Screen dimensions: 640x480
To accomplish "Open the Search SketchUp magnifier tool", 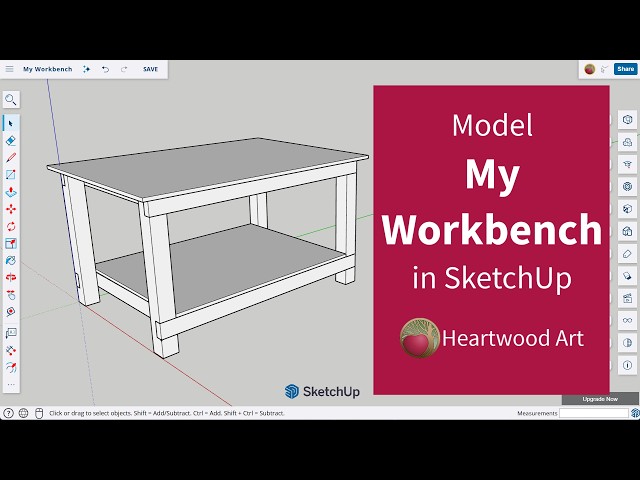I will pos(11,99).
